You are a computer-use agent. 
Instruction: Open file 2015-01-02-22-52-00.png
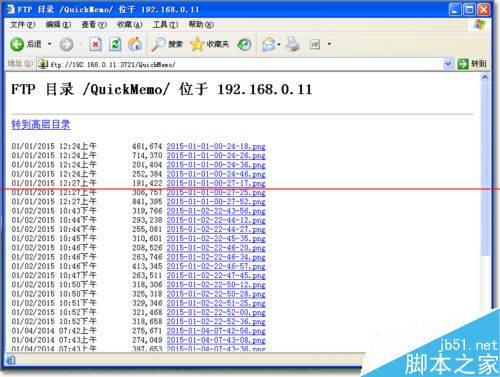coord(216,313)
